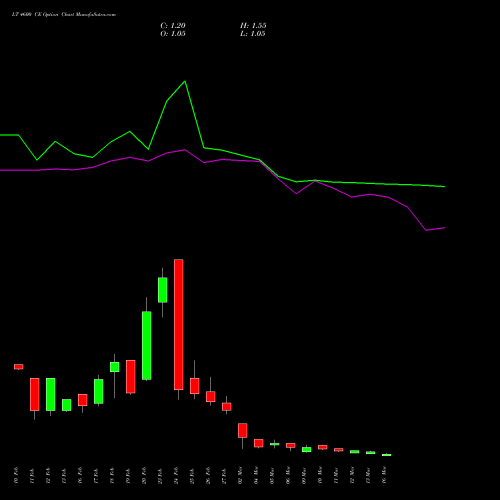Select the '13 Mar' date label

point(369,475)
